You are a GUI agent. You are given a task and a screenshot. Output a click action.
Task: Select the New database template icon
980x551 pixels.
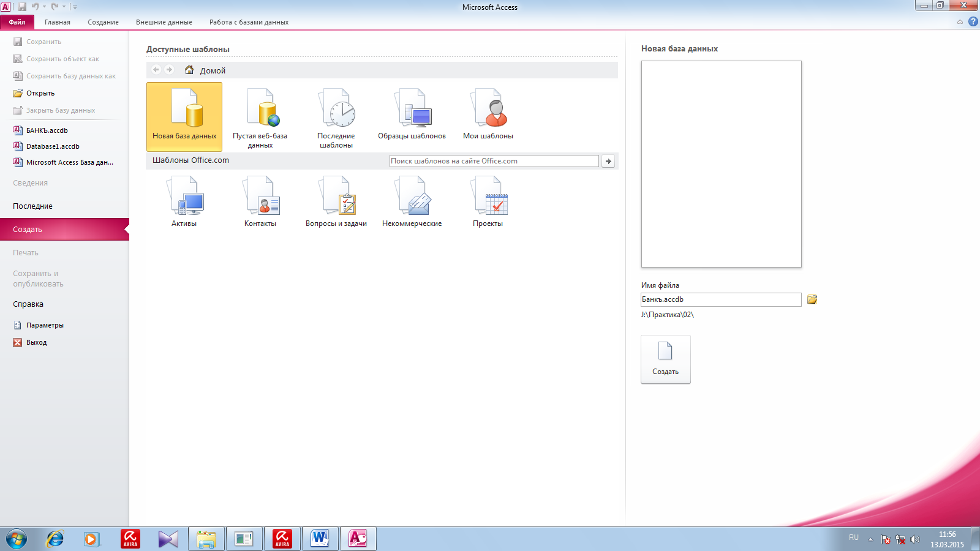click(x=184, y=116)
